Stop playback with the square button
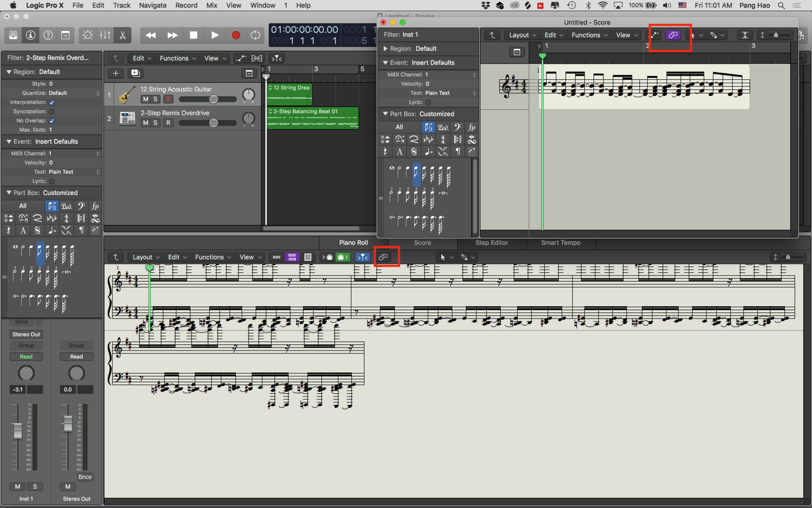 (x=193, y=35)
